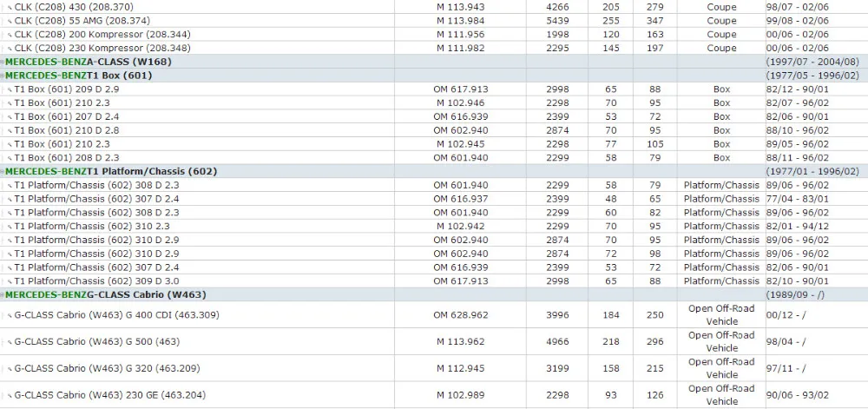Screen dimensions: 868x409
Task: Click arrow icon beside CLK 230 Kompressor row
Action: tap(10, 49)
